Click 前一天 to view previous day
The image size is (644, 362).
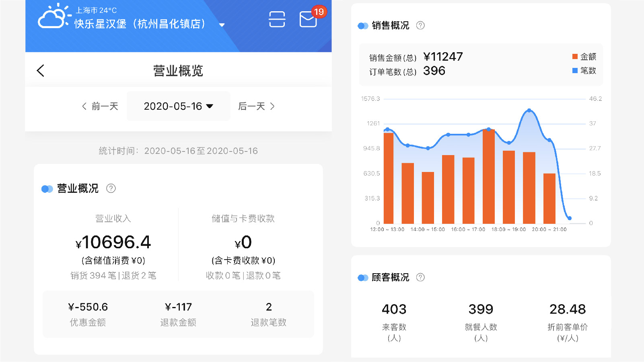(x=100, y=106)
